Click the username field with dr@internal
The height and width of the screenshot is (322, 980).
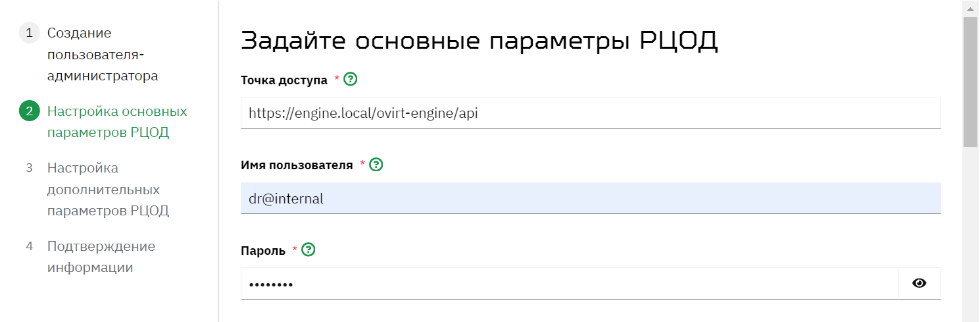click(x=591, y=198)
